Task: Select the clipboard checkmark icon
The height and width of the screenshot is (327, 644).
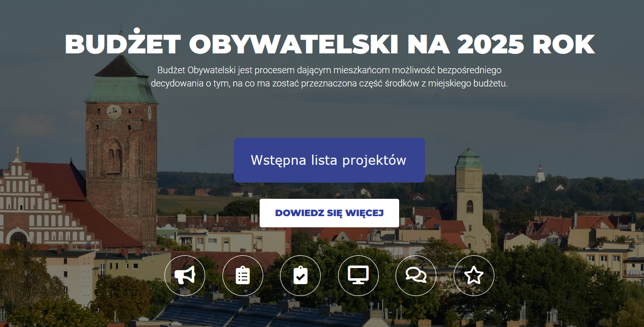Action: (300, 276)
